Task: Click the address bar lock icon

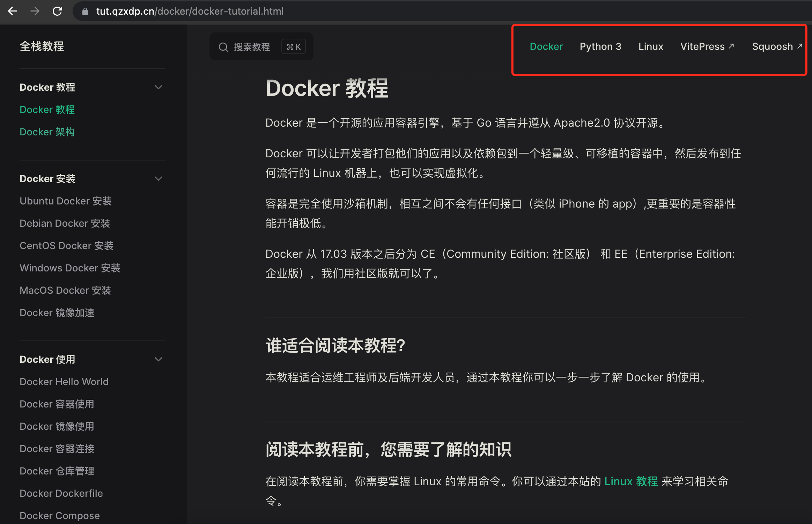Action: (85, 12)
